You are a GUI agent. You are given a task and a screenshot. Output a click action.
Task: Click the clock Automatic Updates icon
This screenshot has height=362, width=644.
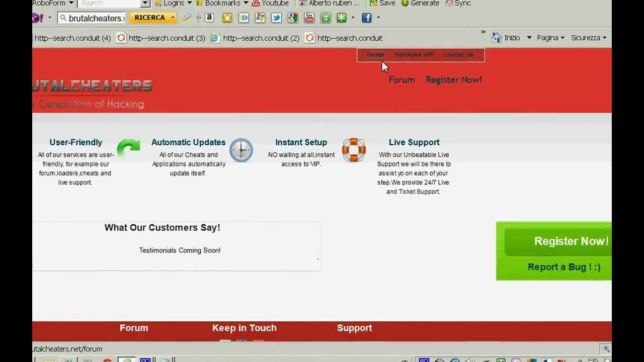[241, 150]
